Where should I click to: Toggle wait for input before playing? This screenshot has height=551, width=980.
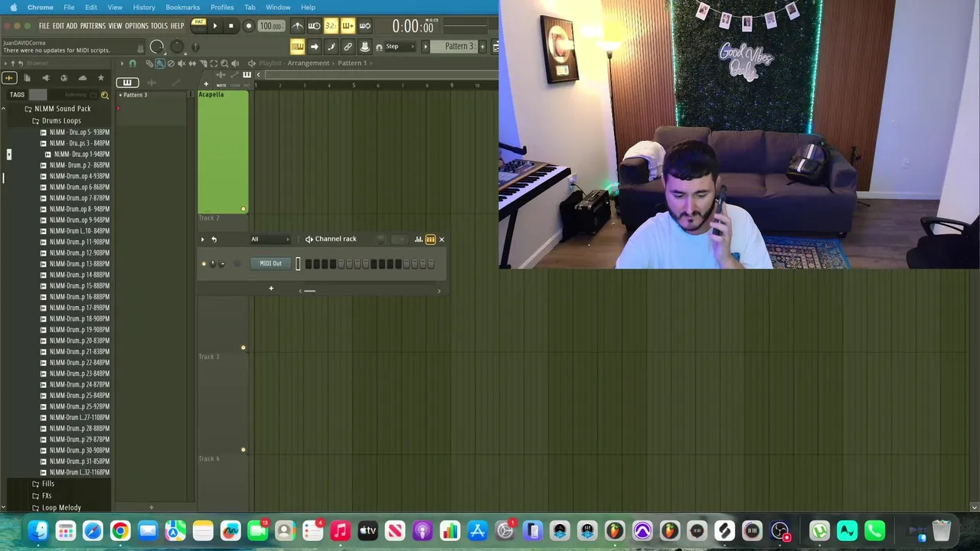point(315,26)
